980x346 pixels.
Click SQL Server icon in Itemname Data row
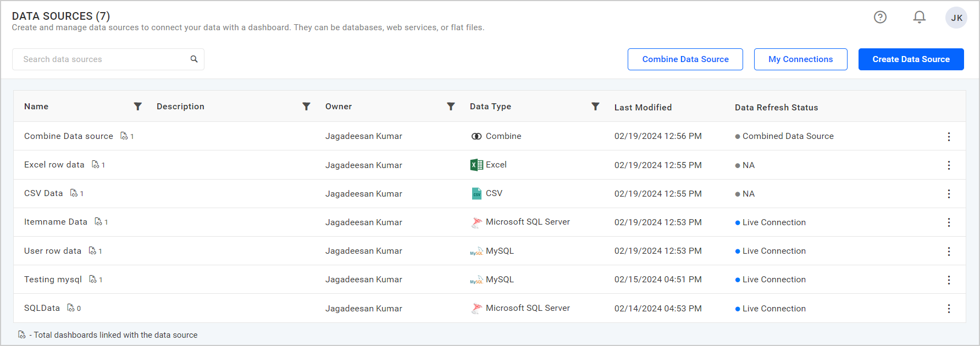click(477, 222)
